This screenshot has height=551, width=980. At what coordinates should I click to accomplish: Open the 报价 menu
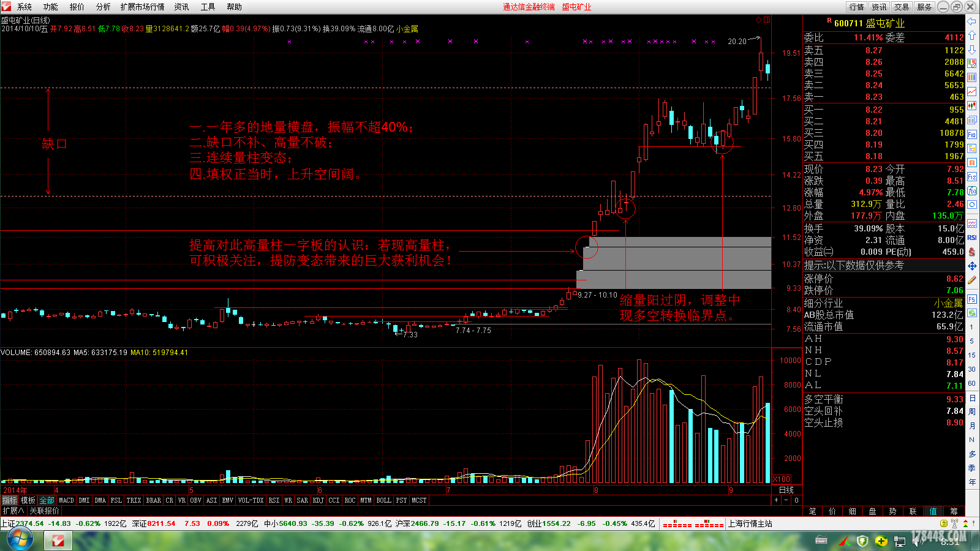[x=77, y=7]
